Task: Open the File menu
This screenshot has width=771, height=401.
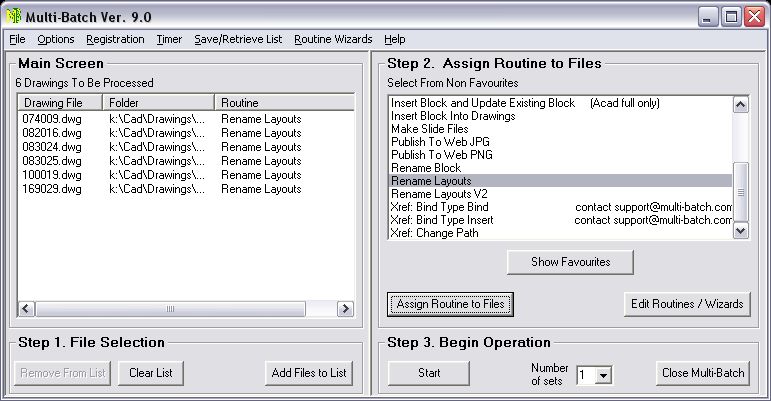Action: pos(17,39)
